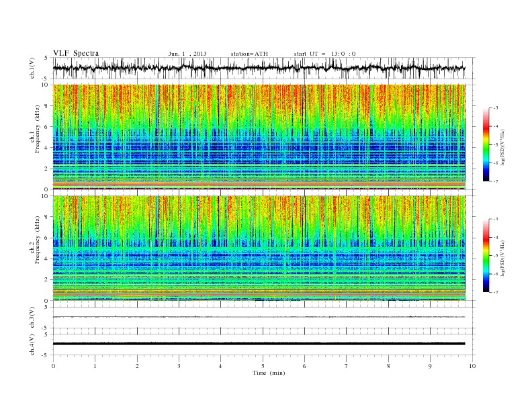Click time axis tick label "7"
This screenshot has width=532, height=411.
tap(347, 366)
